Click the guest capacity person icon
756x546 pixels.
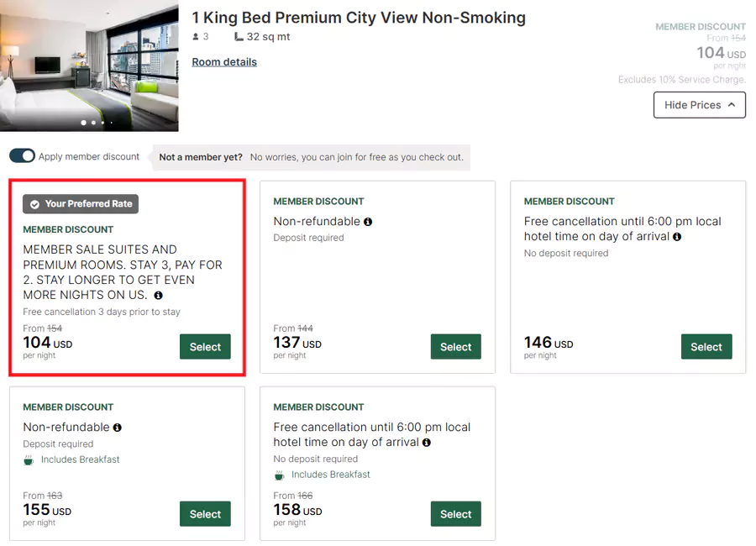196,37
